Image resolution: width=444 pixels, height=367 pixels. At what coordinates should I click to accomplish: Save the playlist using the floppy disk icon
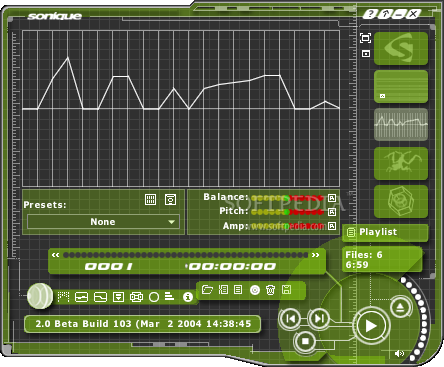pyautogui.click(x=286, y=289)
